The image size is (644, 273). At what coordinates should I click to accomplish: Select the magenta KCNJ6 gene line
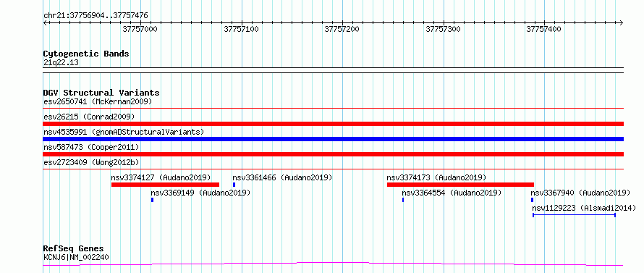[334, 264]
